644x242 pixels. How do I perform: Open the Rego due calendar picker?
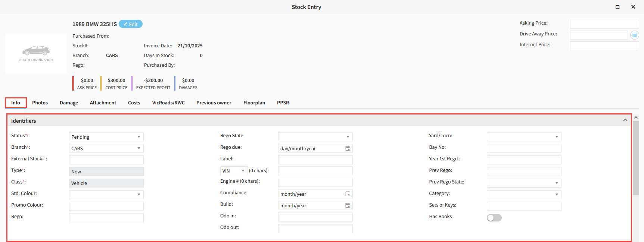pyautogui.click(x=348, y=148)
